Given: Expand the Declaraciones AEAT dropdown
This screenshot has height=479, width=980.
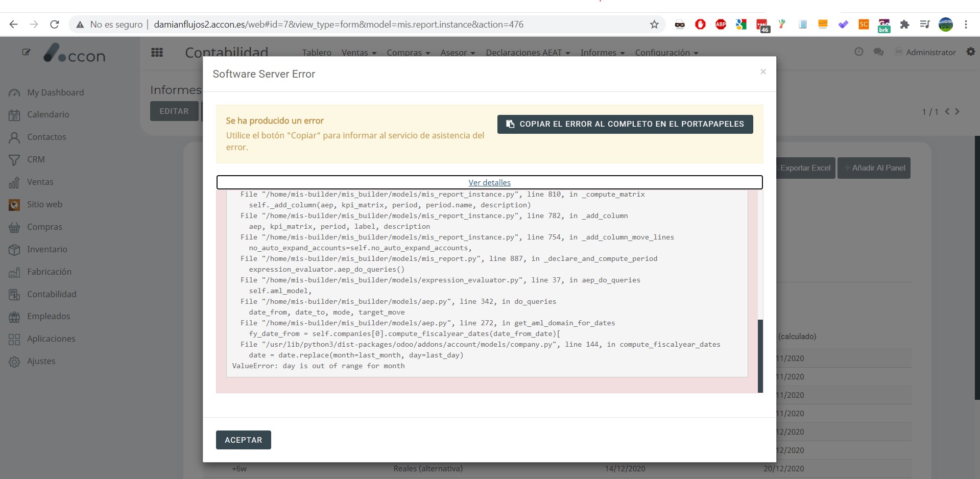Looking at the screenshot, I should [528, 53].
